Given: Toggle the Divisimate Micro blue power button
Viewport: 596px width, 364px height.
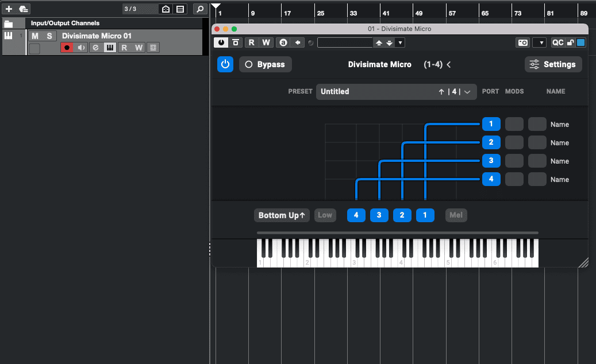Looking at the screenshot, I should (225, 64).
